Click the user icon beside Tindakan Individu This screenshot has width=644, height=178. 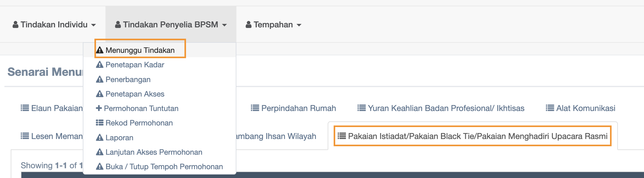[15, 25]
